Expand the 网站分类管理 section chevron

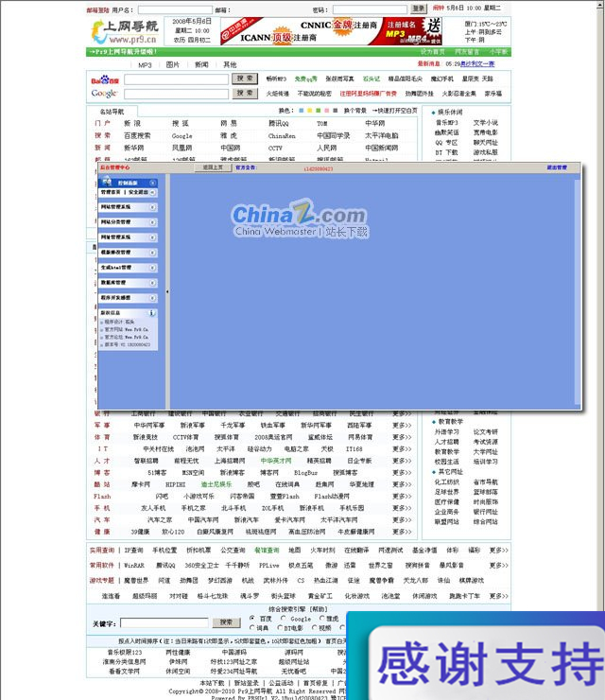pyautogui.click(x=152, y=222)
